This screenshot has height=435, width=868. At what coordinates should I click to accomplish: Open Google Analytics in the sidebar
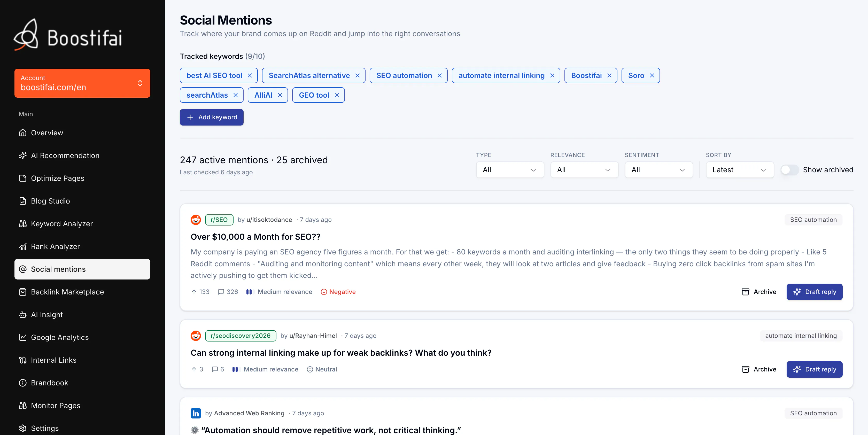pos(82,337)
